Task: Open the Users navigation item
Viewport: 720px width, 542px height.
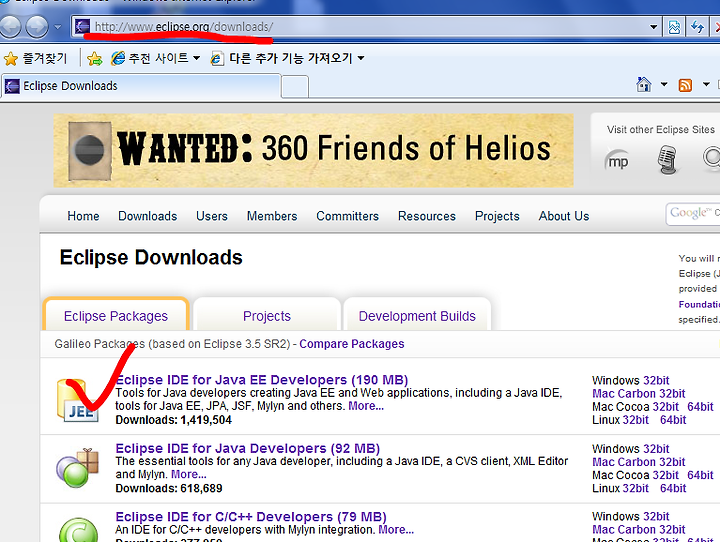Action: (212, 216)
